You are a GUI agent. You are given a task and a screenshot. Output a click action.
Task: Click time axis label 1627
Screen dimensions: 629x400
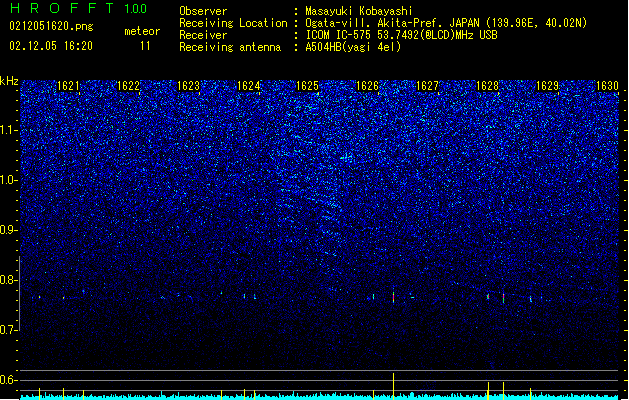click(x=427, y=86)
